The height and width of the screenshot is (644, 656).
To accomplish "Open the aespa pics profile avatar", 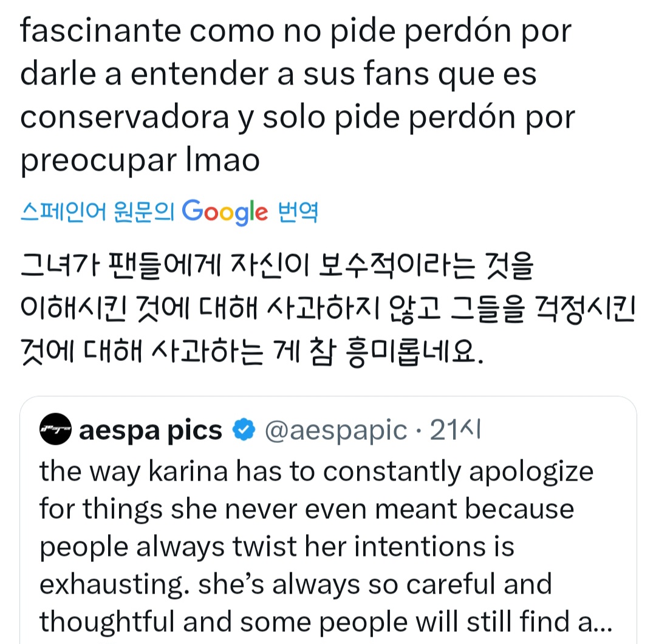I will pyautogui.click(x=56, y=431).
